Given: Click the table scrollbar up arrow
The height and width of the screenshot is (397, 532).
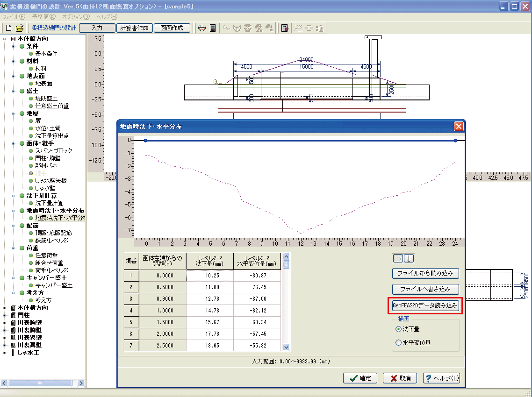Looking at the screenshot, I should click(x=286, y=256).
